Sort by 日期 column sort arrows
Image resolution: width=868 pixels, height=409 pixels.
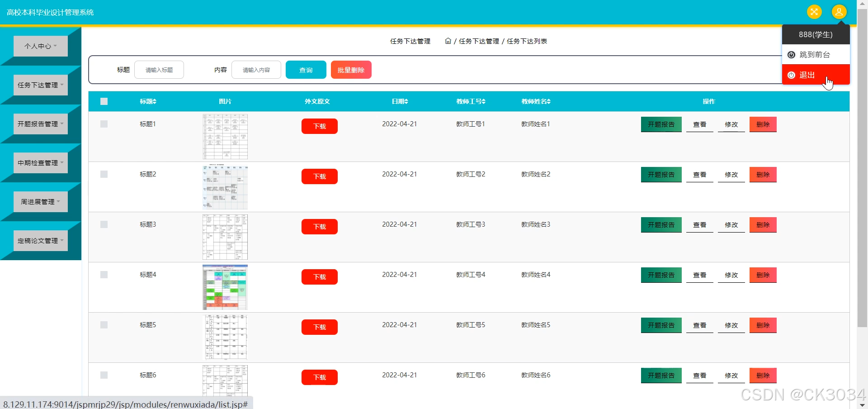406,102
